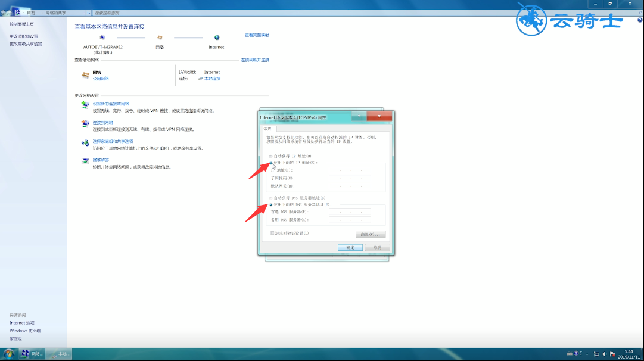This screenshot has height=361, width=644.
Task: Open the 选择家庭组和共享选项 link
Action: tap(113, 141)
